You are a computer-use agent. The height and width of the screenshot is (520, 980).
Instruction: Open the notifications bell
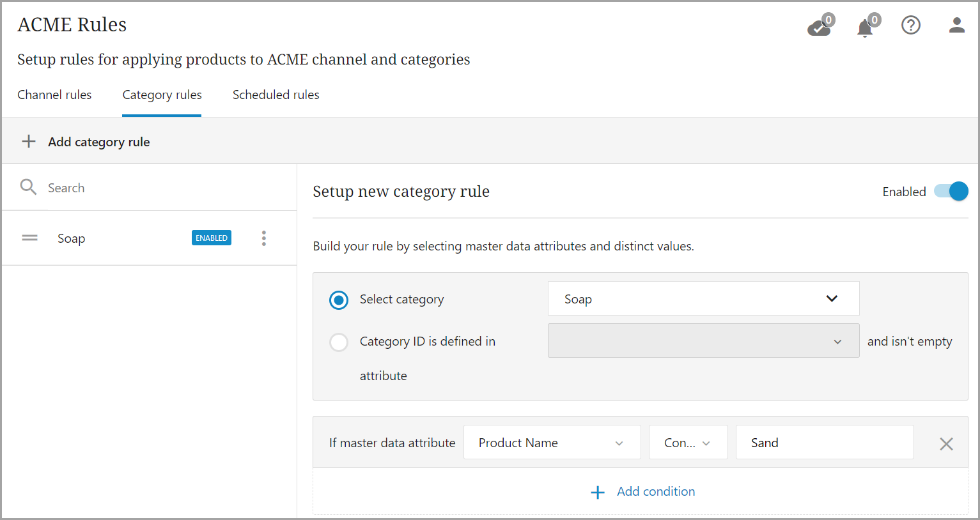865,27
